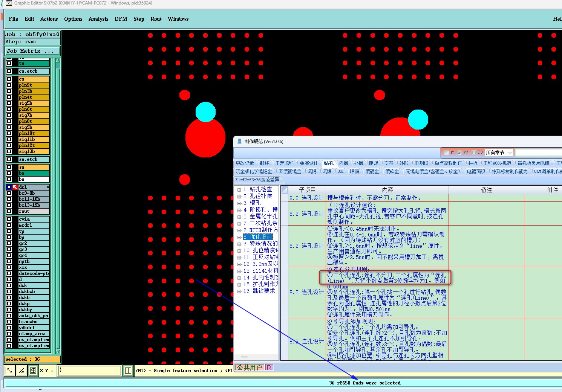Open the OSP tab

(341, 171)
